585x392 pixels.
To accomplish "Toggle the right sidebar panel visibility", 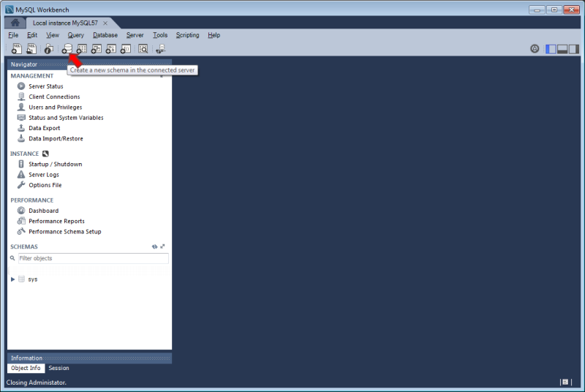I will point(574,49).
